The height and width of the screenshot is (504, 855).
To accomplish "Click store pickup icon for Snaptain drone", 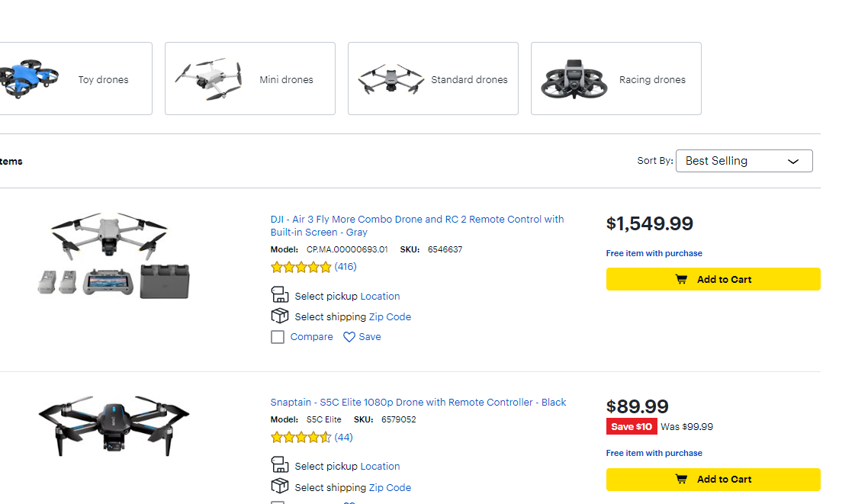I will click(279, 465).
